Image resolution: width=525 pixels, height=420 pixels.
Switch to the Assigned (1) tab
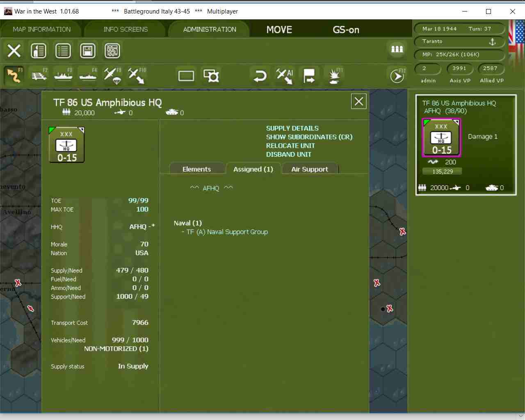coord(253,169)
